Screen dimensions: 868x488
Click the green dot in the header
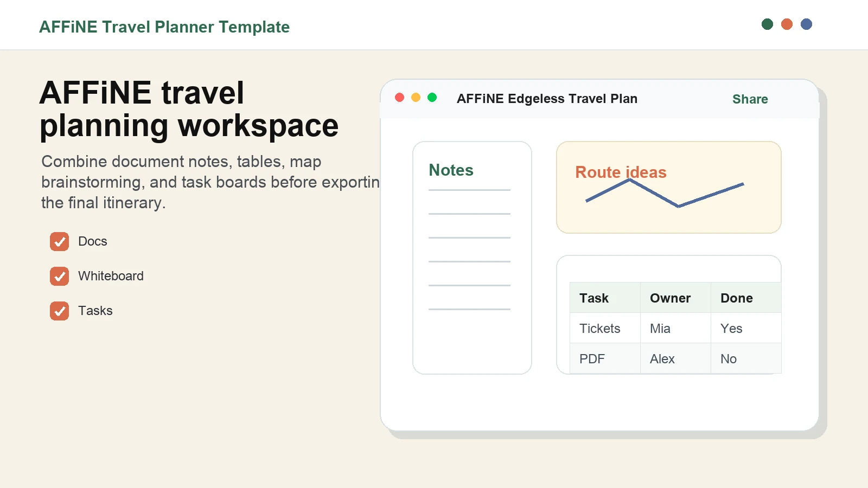(767, 24)
